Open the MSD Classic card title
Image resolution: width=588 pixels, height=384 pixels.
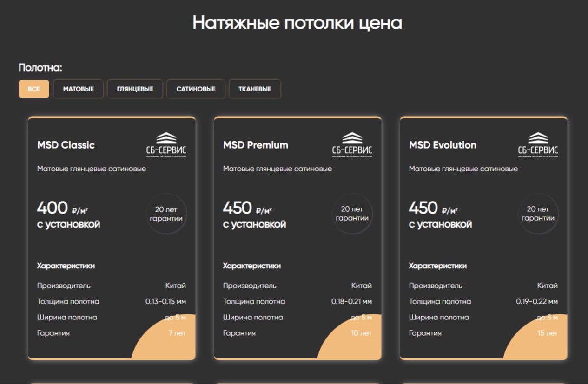66,145
